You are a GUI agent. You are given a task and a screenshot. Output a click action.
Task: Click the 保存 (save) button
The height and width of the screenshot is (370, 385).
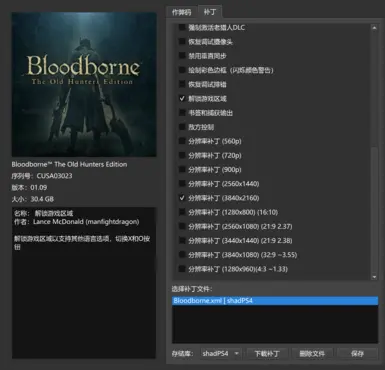click(x=357, y=353)
